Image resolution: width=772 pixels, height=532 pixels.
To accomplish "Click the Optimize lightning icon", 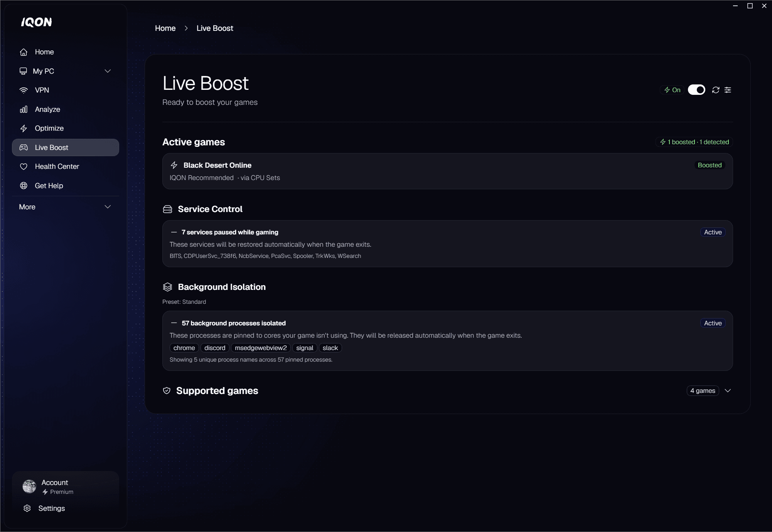I will [x=24, y=128].
